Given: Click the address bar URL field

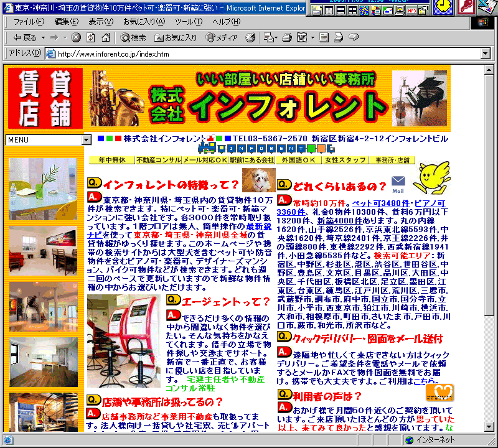Looking at the screenshot, I should 263,54.
